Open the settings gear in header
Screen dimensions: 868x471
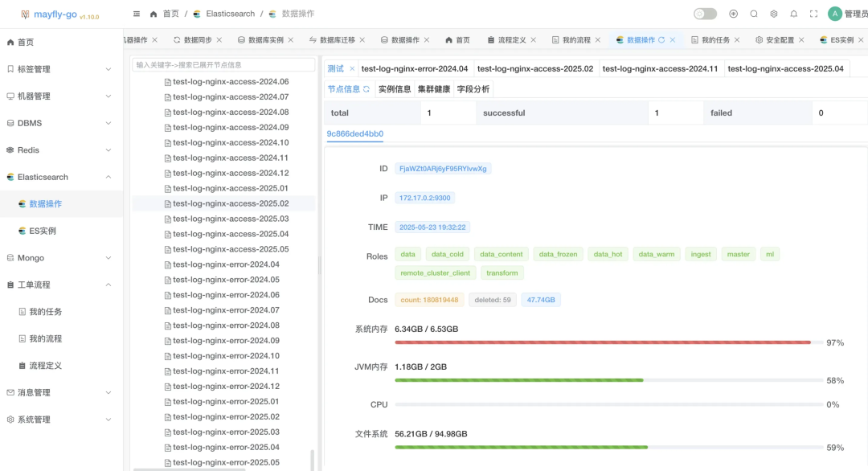(x=774, y=14)
